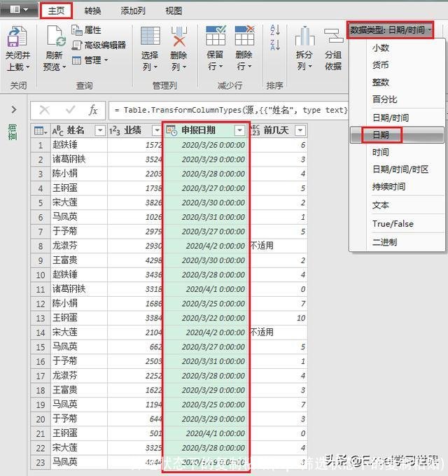
Task: Expand the 关闭并上载 dropdown arrow
Action: coord(28,67)
